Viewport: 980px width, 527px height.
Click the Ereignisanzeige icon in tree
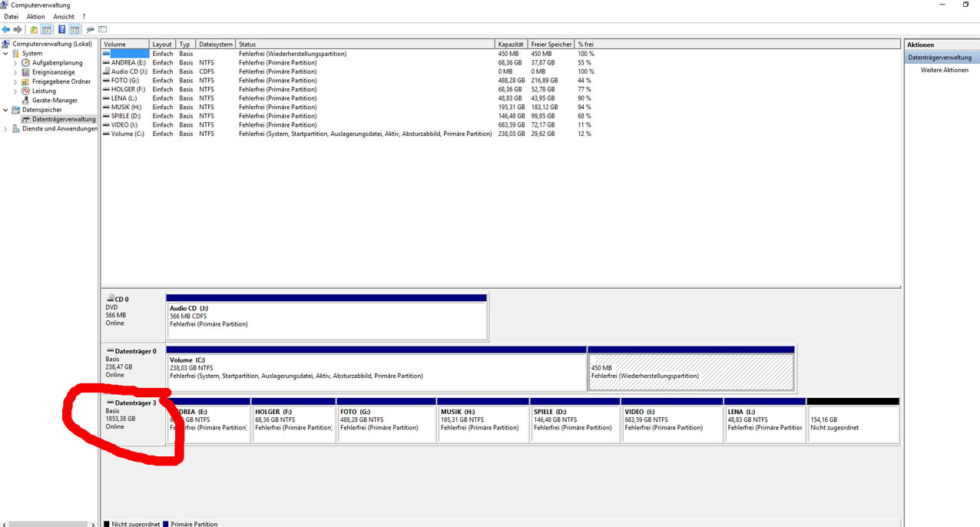[26, 72]
